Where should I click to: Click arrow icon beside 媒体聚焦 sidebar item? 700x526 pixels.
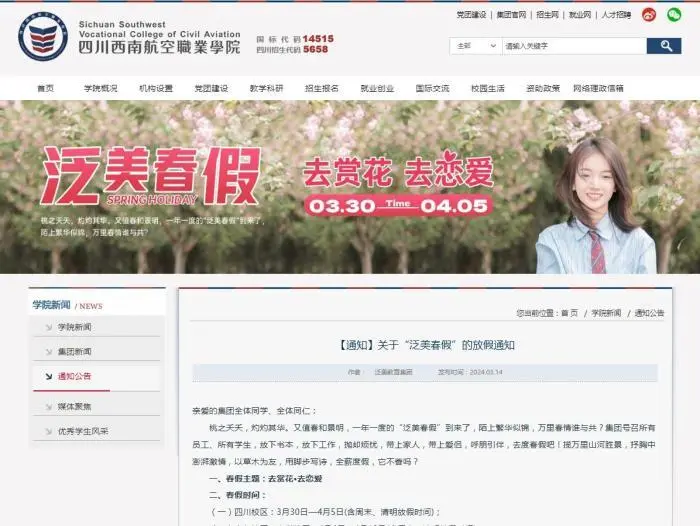pos(49,407)
